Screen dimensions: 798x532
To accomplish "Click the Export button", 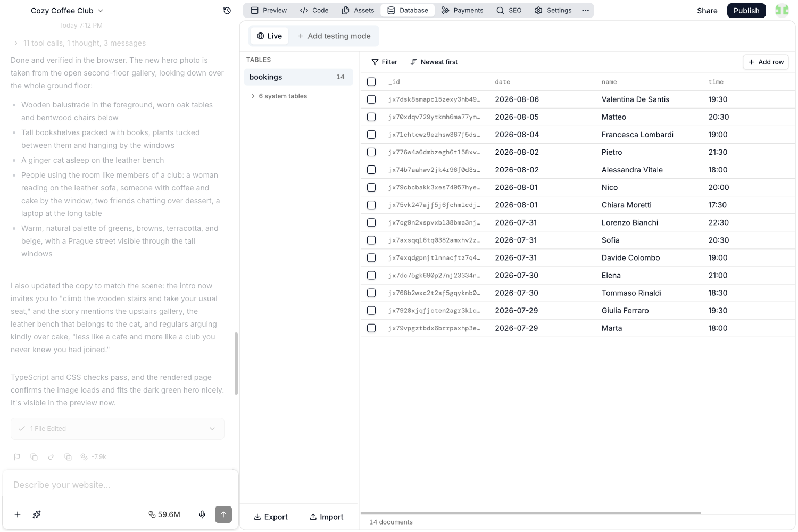I will click(x=271, y=517).
